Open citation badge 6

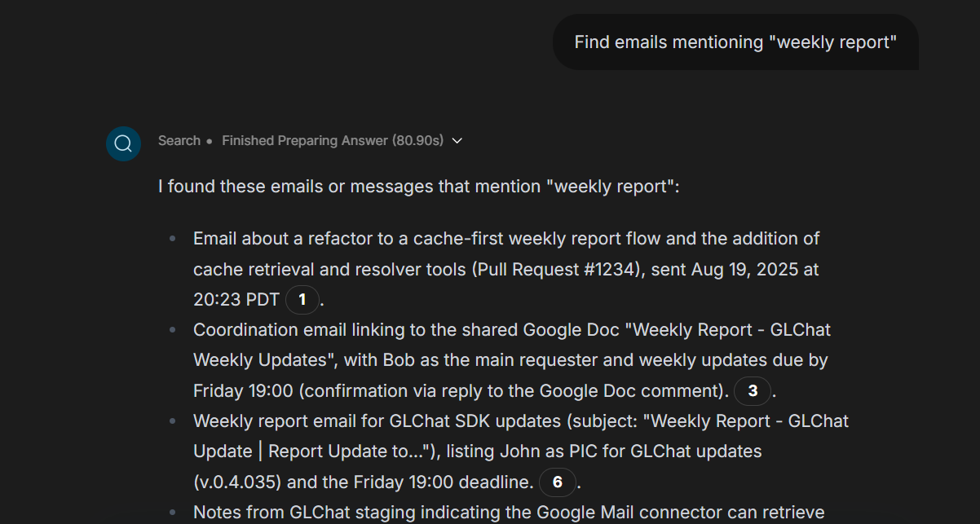[558, 482]
